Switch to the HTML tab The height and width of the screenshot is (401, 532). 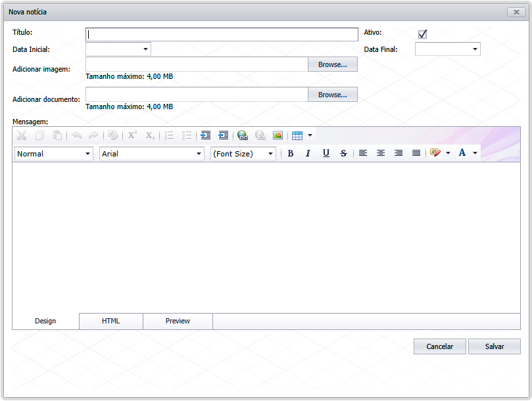click(111, 321)
